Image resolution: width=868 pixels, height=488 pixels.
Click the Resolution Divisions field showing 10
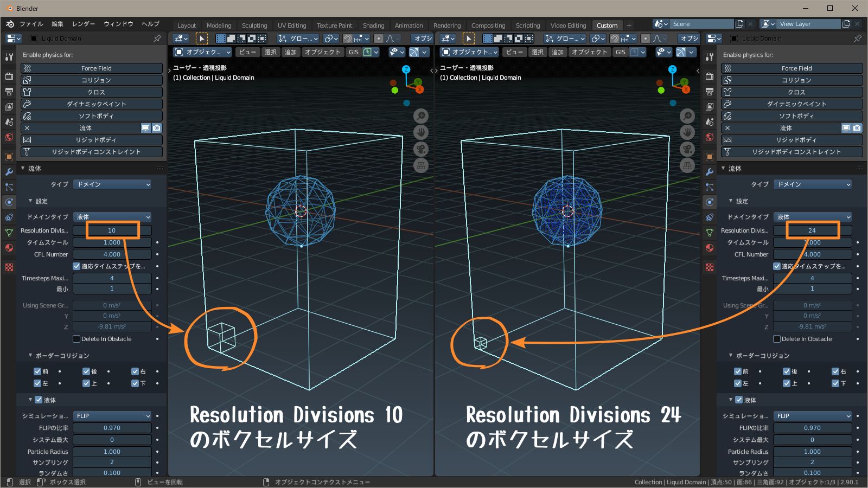click(x=112, y=230)
